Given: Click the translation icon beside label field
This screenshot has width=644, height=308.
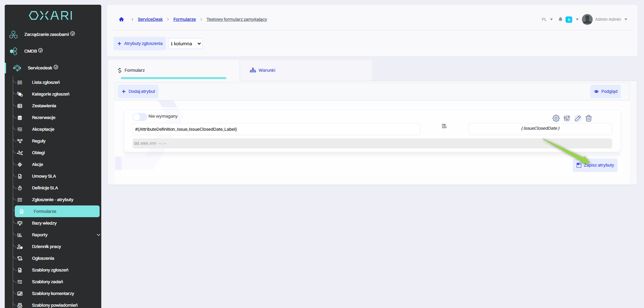Looking at the screenshot, I should pos(444,126).
